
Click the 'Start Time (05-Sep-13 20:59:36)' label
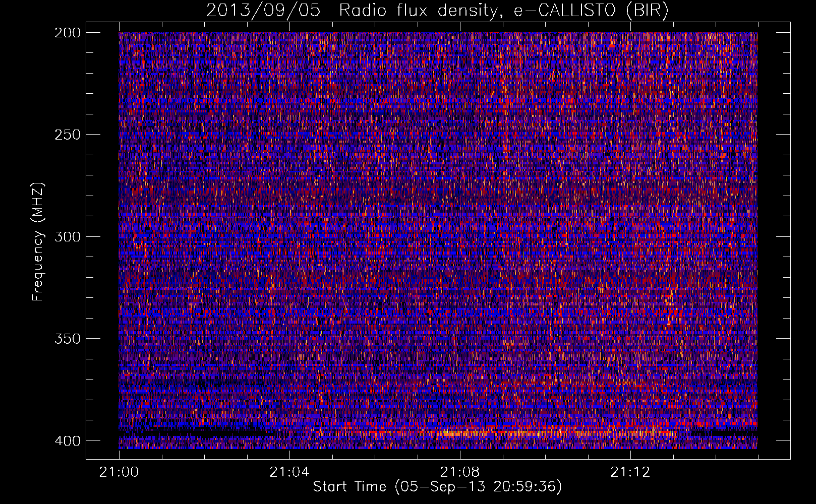point(437,487)
